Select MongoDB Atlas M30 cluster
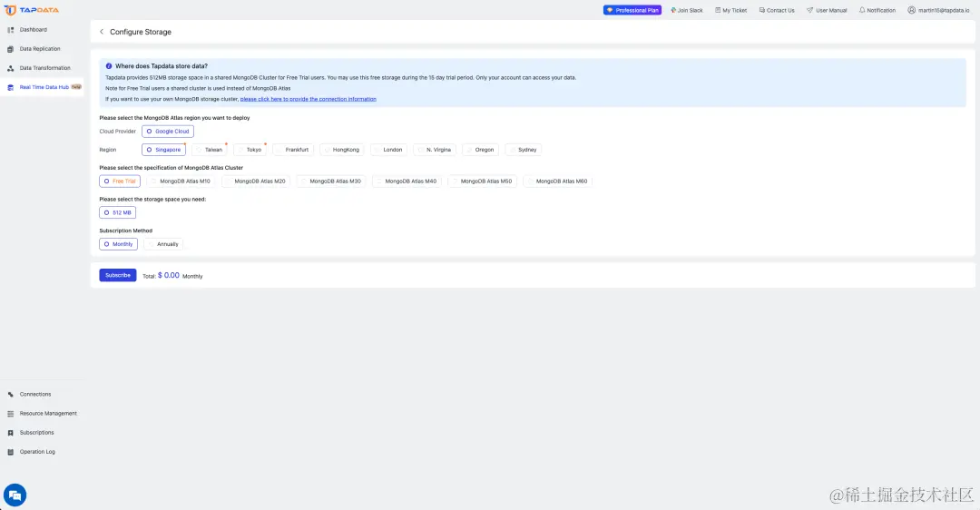This screenshot has height=510, width=980. coord(331,181)
